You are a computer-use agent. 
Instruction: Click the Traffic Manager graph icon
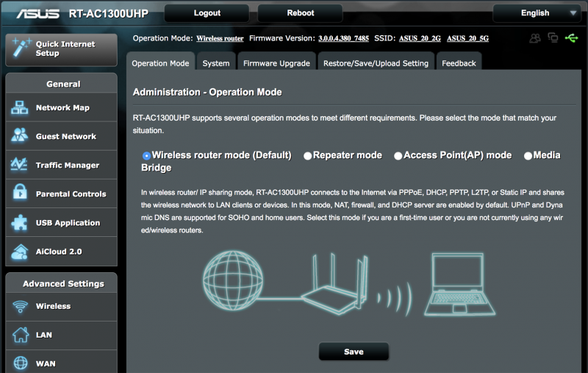click(x=19, y=164)
